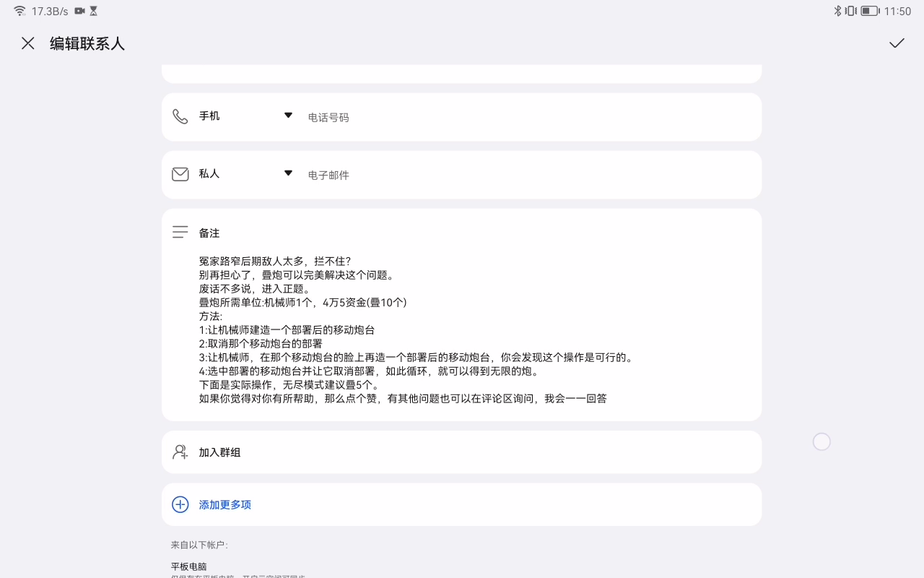
Task: Tap the notes lines icon
Action: [x=180, y=232]
